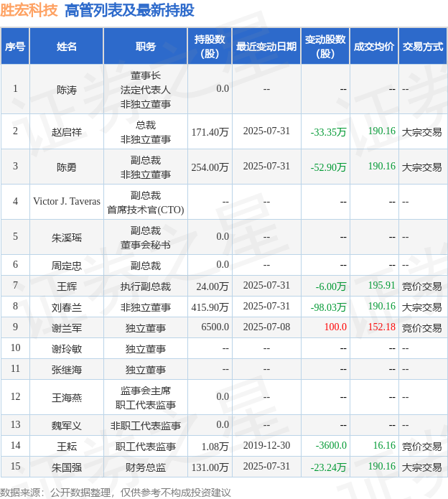Image resolution: width=448 pixels, height=499 pixels.
Task: Click the name 朱溪瑶 in row 5
Action: (67, 237)
